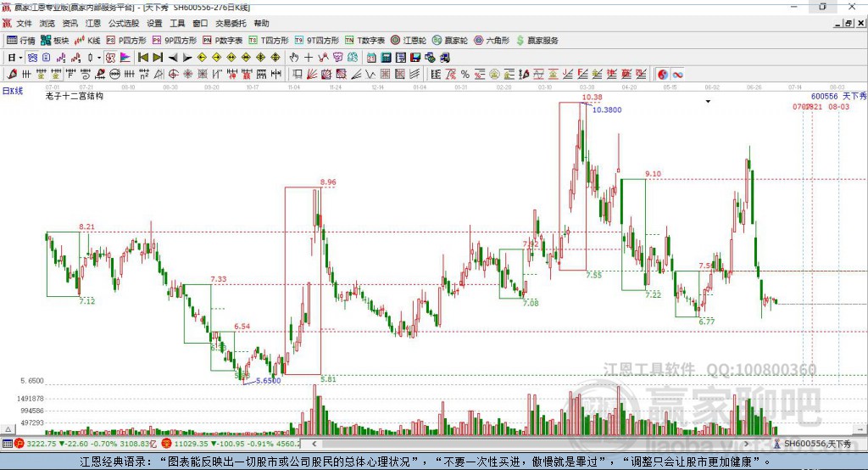Open the 公式选股 menu

124,23
